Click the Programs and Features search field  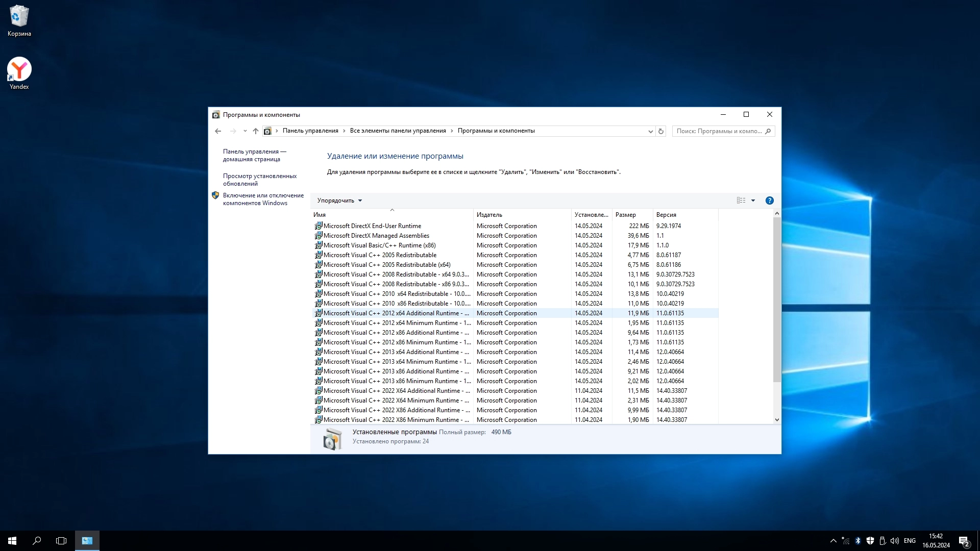(719, 131)
